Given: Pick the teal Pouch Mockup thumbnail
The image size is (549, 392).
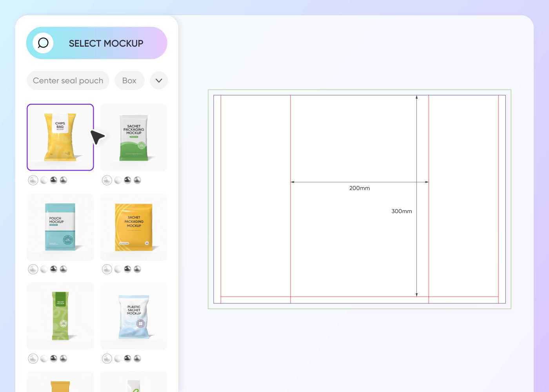Looking at the screenshot, I should point(60,227).
